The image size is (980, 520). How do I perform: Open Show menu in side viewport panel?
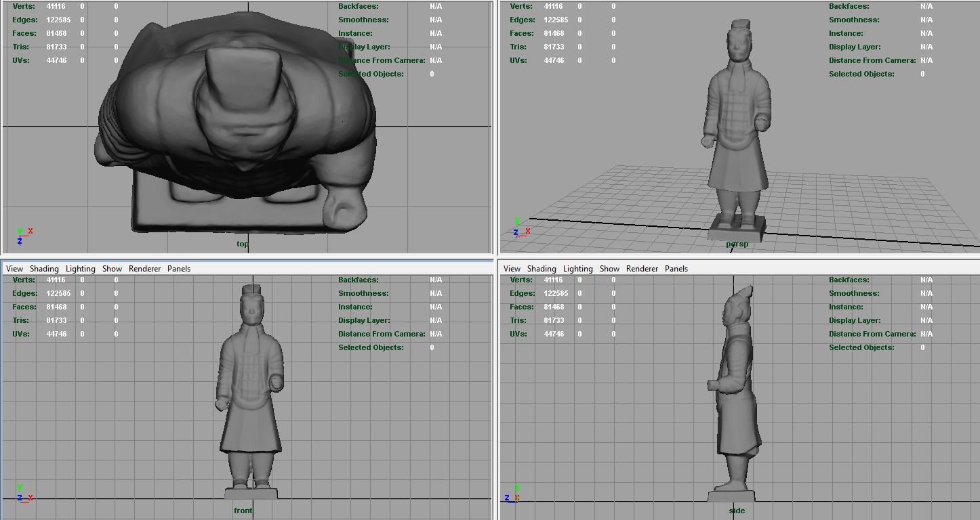pyautogui.click(x=609, y=269)
